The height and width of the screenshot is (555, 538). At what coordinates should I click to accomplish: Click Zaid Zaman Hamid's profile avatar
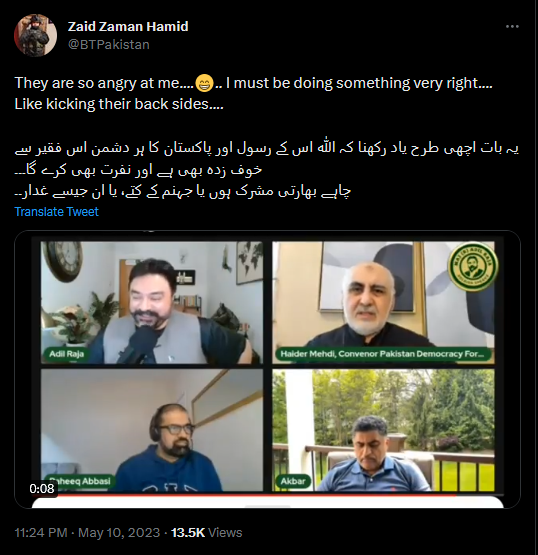[35, 35]
